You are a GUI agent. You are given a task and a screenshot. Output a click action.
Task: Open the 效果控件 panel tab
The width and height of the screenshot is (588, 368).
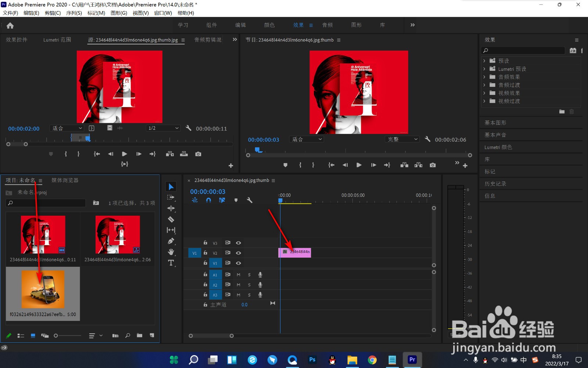coord(17,40)
